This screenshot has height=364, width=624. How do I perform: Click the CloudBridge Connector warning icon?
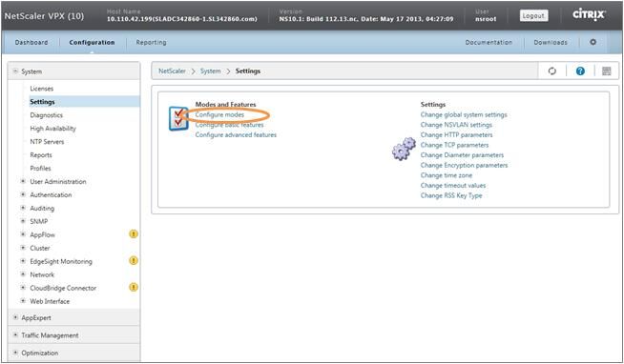click(134, 287)
